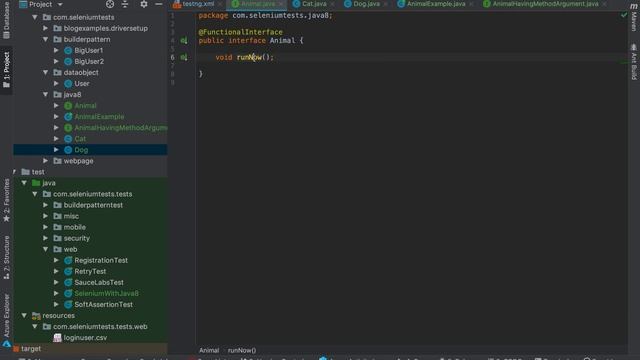Viewport: 640px width, 360px height.
Task: Select SauceLabsTest class
Action: (99, 282)
